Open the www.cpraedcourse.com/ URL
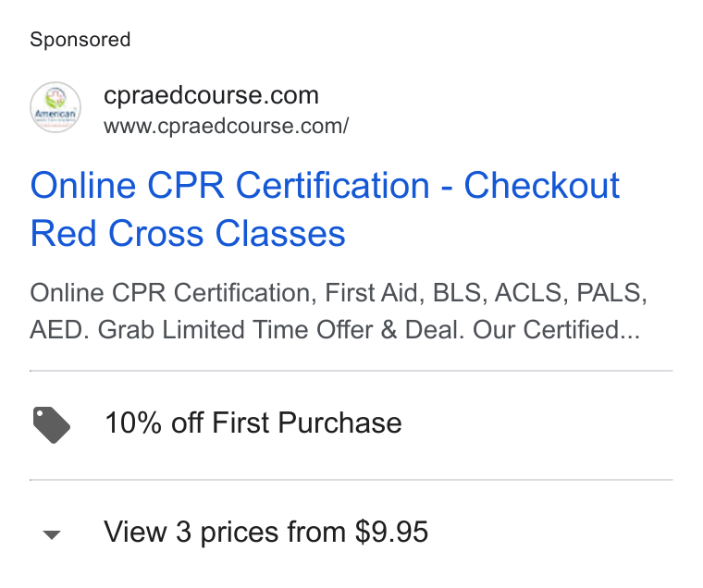 click(226, 126)
